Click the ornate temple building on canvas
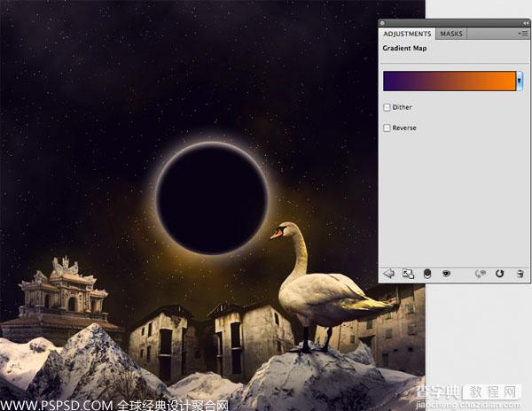The image size is (532, 411). 63,299
